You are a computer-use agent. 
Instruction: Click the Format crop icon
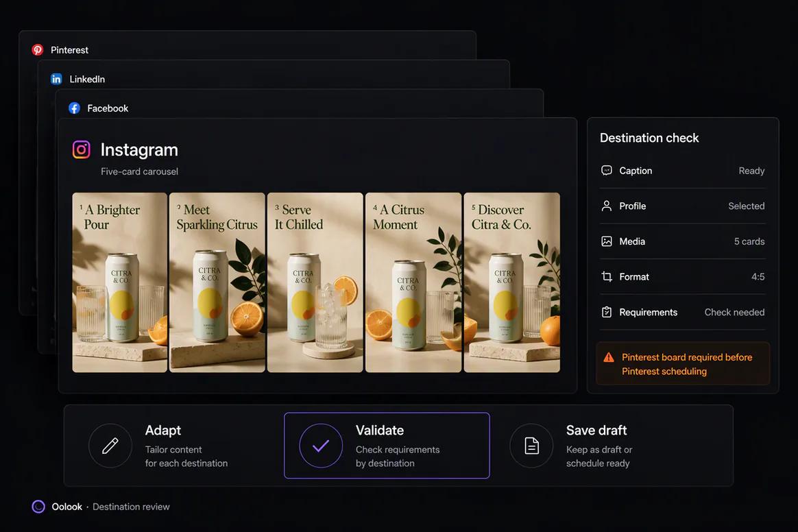(x=607, y=276)
